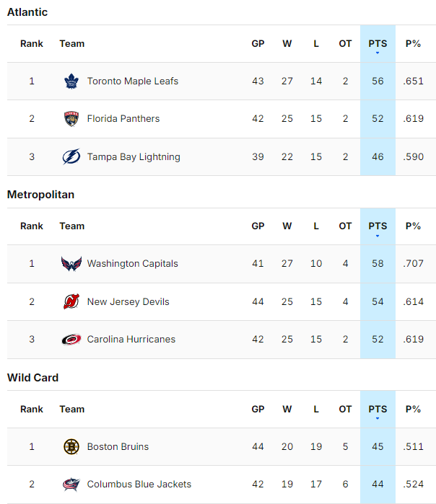Click the Toronto Maple Leafs logo
The width and height of the screenshot is (436, 504).
71,81
